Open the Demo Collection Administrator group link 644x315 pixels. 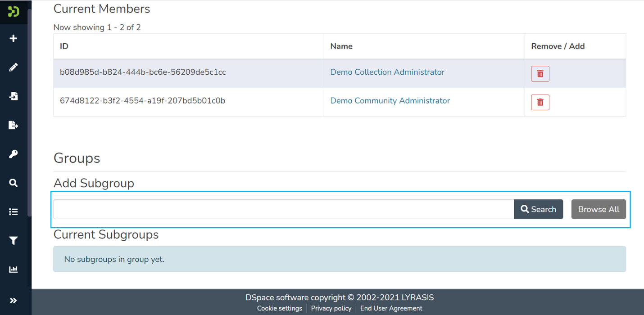coord(387,72)
